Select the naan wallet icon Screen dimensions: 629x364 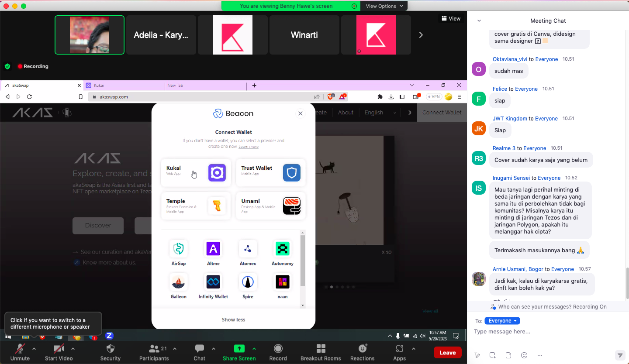tap(283, 282)
